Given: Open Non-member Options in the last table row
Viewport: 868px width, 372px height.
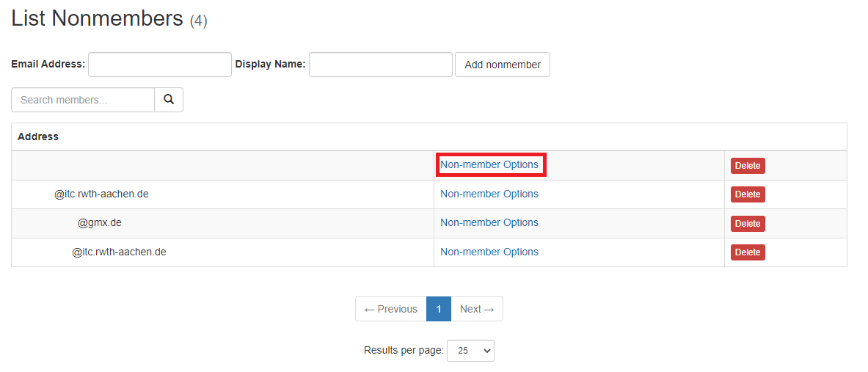Looking at the screenshot, I should [x=489, y=252].
